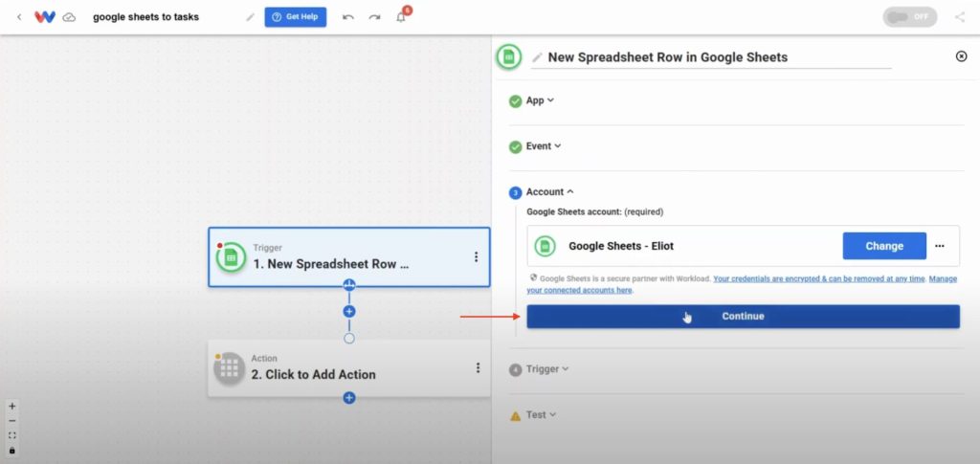Click the plus below the Action node

pos(349,398)
